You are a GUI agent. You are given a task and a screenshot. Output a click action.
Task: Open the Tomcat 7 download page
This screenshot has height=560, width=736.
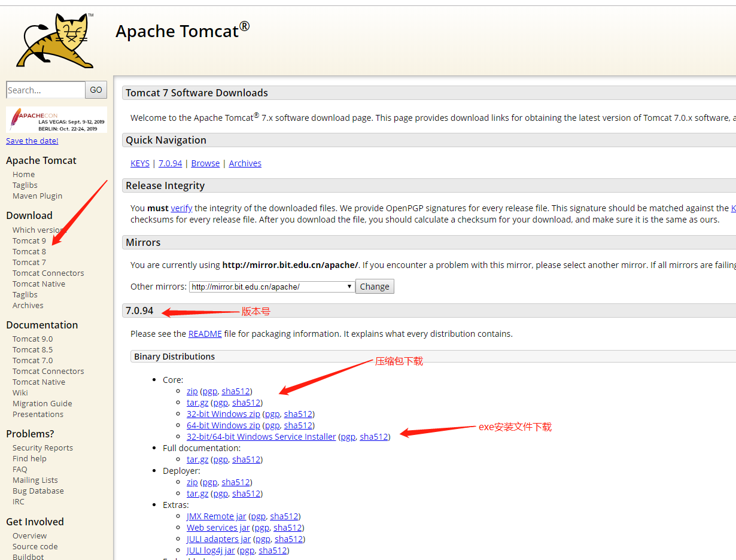(x=29, y=262)
